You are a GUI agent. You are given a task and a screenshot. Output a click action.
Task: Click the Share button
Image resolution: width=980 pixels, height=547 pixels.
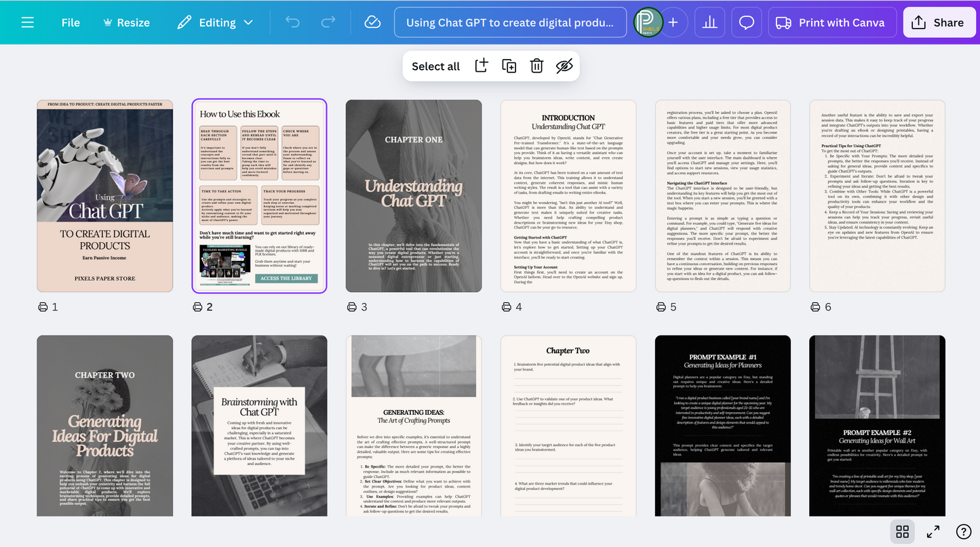(x=938, y=22)
